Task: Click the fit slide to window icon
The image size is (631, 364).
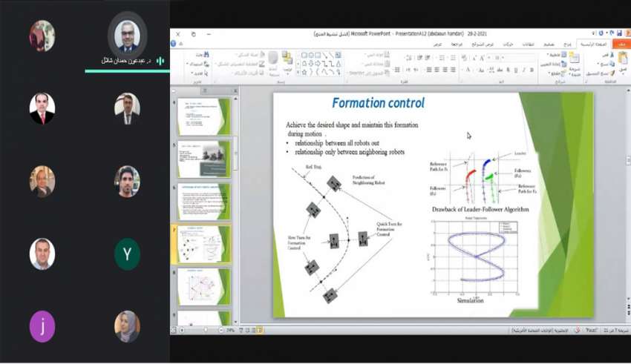Action: tap(174, 330)
